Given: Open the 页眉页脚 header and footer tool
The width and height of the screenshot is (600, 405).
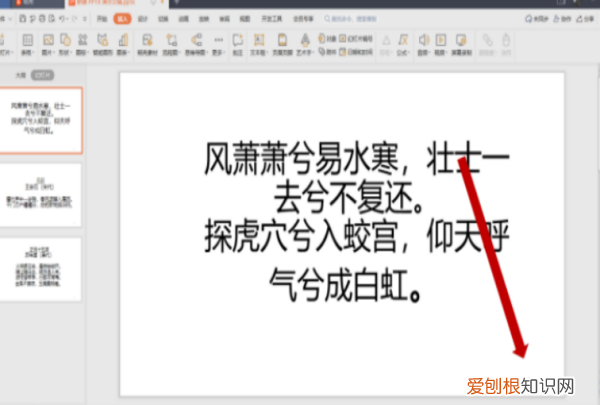Looking at the screenshot, I should tap(282, 45).
